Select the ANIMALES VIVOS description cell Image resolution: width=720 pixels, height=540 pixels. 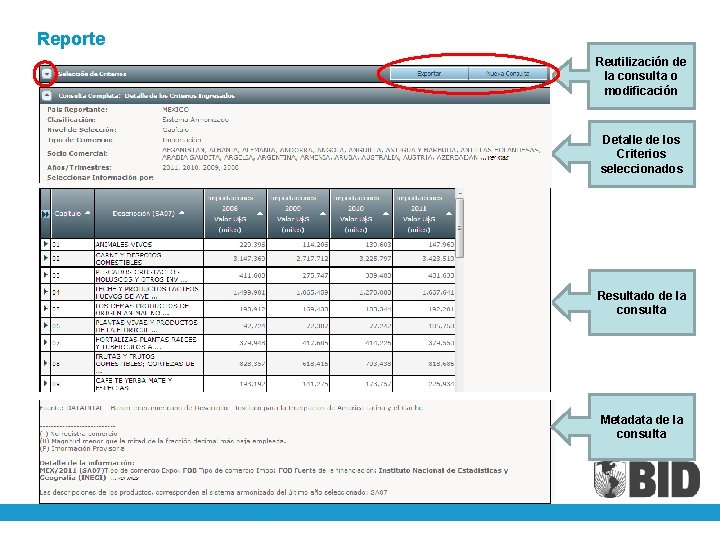point(149,244)
